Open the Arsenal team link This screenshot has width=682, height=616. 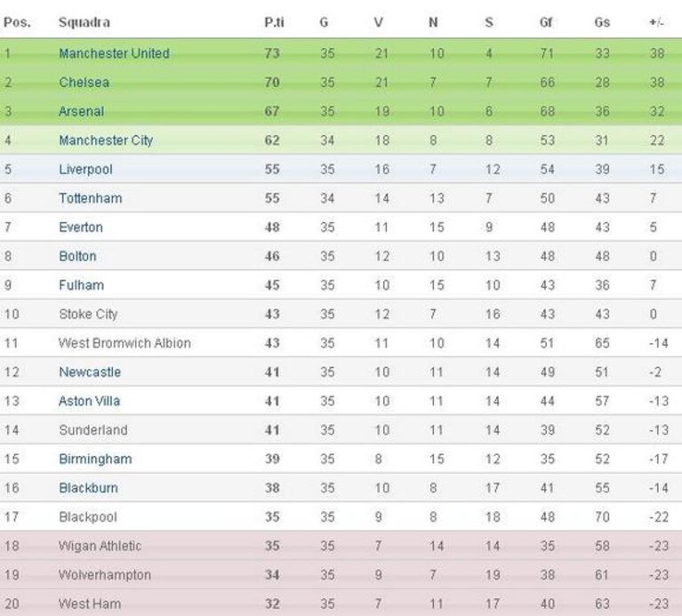point(81,111)
